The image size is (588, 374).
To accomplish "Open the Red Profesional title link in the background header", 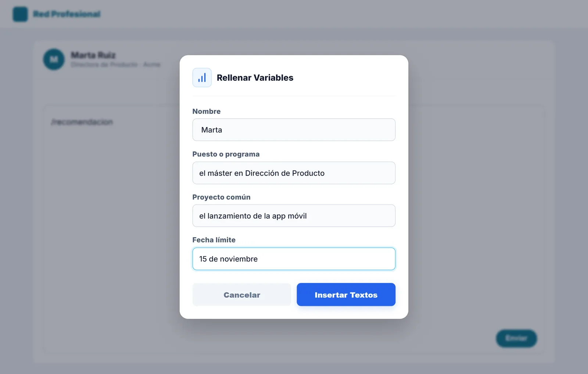I will [x=67, y=14].
